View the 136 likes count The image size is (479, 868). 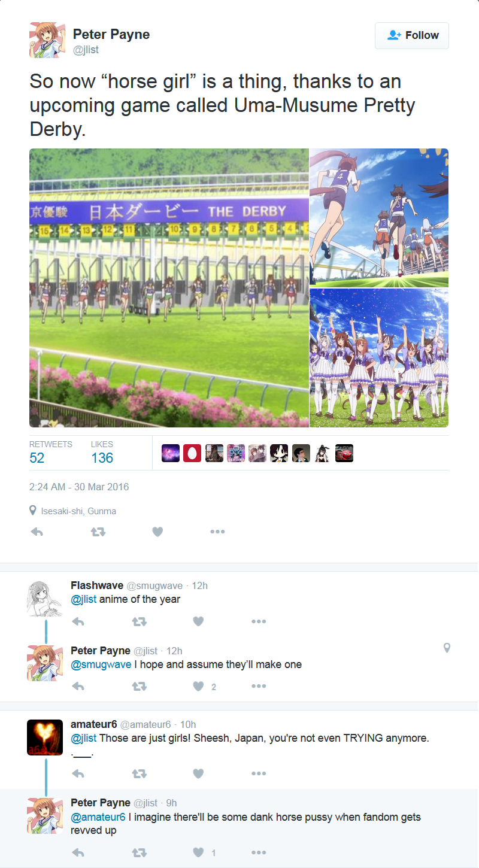tap(102, 458)
